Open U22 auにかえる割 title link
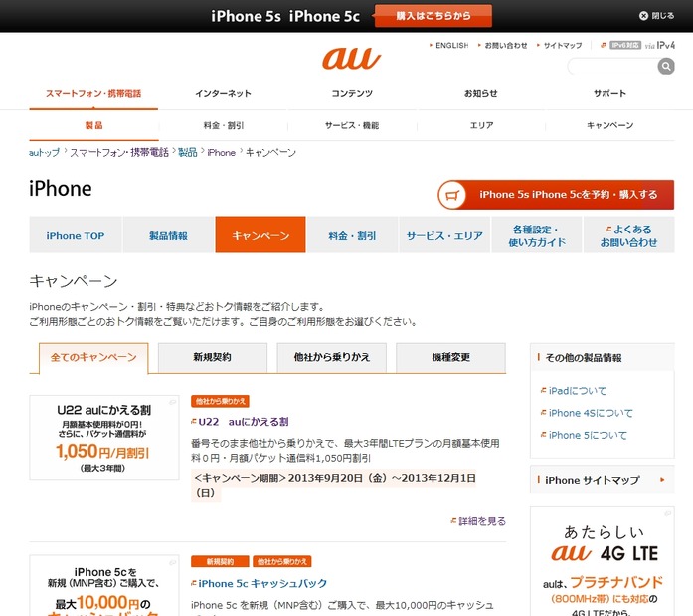This screenshot has height=616, width=693. coord(243,422)
